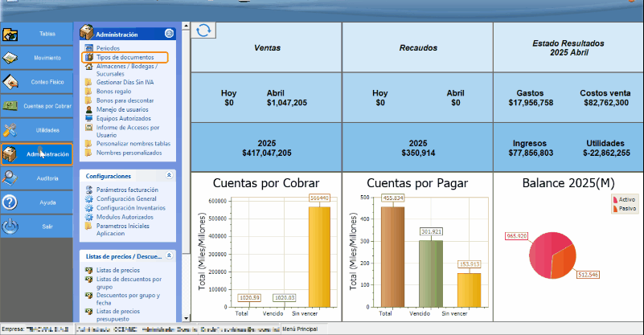Image resolution: width=644 pixels, height=335 pixels.
Task: Open Parámetros facturación settings
Action: pyautogui.click(x=127, y=189)
